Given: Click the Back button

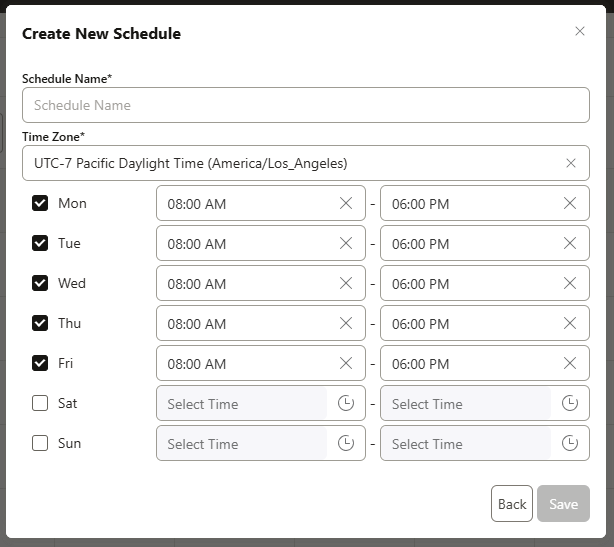Looking at the screenshot, I should 512,504.
